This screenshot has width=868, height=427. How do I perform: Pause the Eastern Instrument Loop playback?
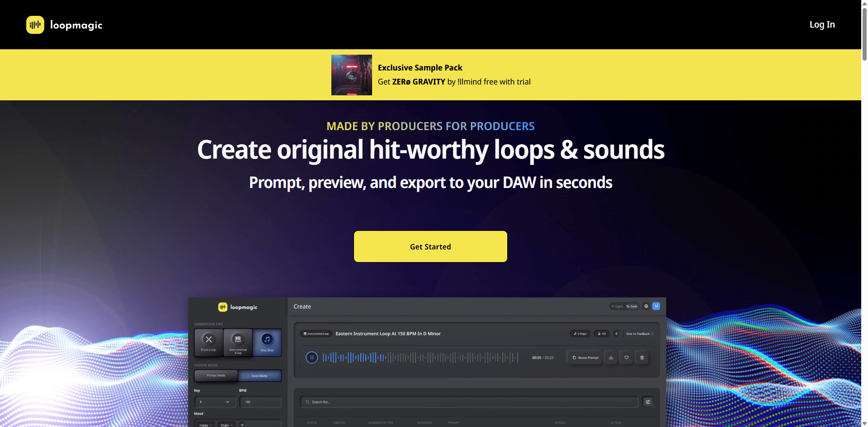(311, 357)
